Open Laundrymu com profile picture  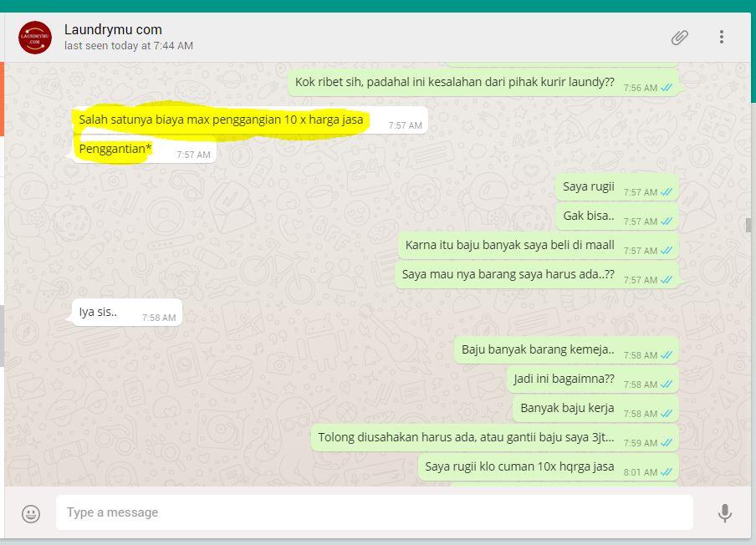(x=35, y=37)
